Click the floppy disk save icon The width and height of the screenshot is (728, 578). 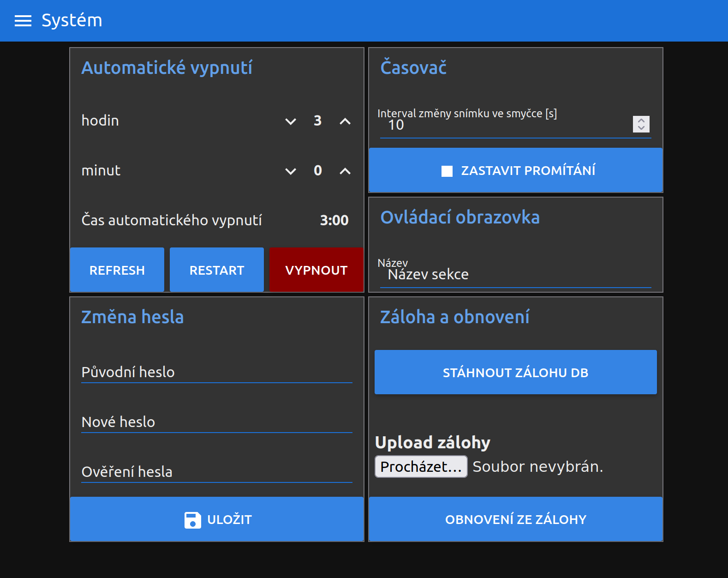pos(192,520)
